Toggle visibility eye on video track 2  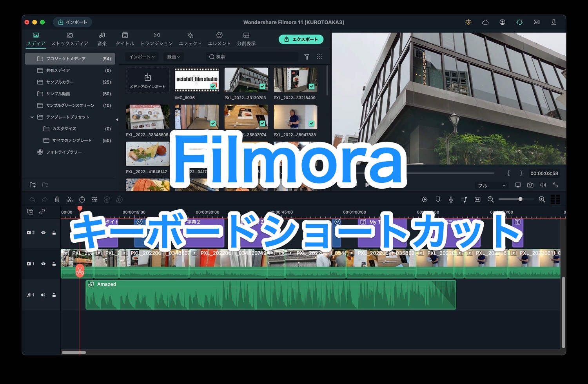(44, 233)
